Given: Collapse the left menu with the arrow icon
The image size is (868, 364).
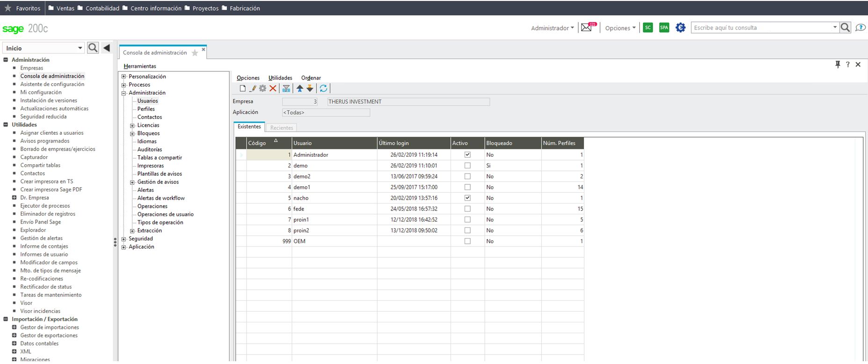Looking at the screenshot, I should [x=107, y=48].
